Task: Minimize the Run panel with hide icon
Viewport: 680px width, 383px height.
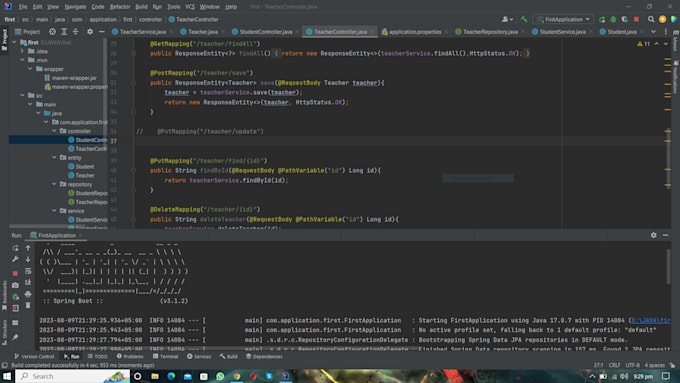Action: click(x=665, y=235)
